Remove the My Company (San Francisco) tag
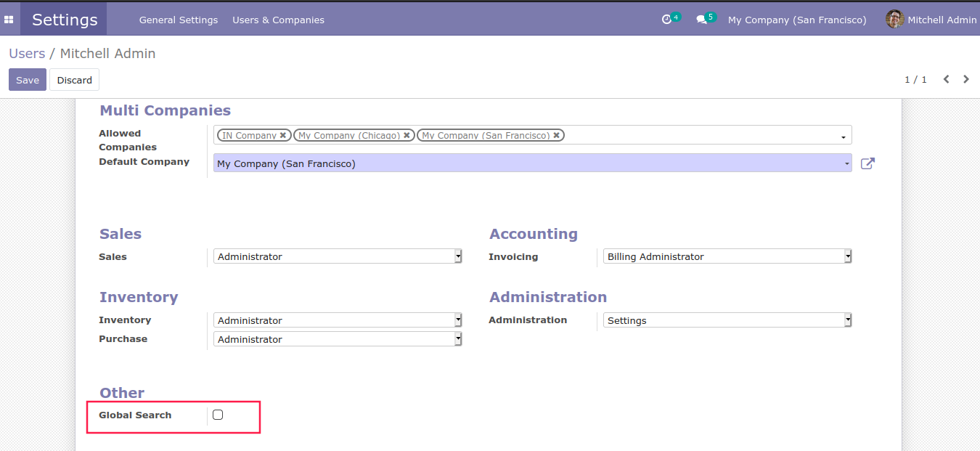This screenshot has height=451, width=980. (x=556, y=135)
